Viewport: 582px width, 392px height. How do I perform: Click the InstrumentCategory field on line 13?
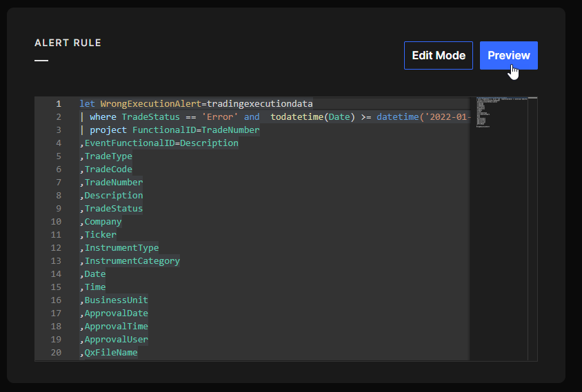click(132, 261)
